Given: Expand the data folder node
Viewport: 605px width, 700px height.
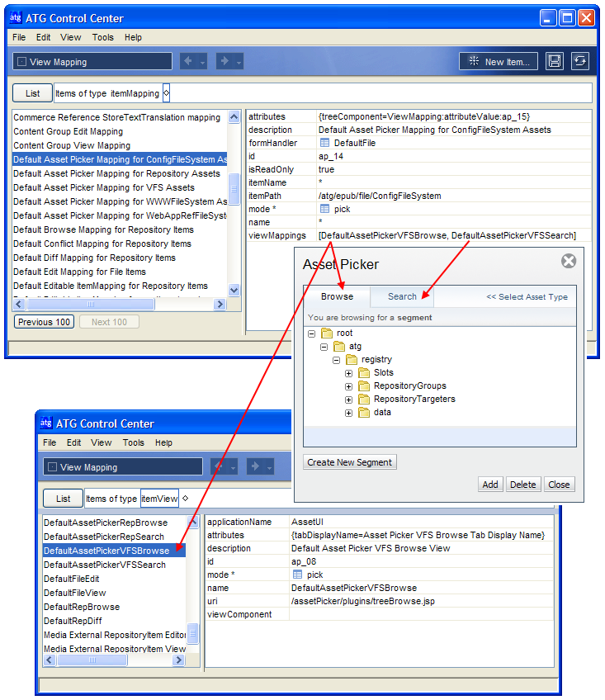Looking at the screenshot, I should click(348, 413).
